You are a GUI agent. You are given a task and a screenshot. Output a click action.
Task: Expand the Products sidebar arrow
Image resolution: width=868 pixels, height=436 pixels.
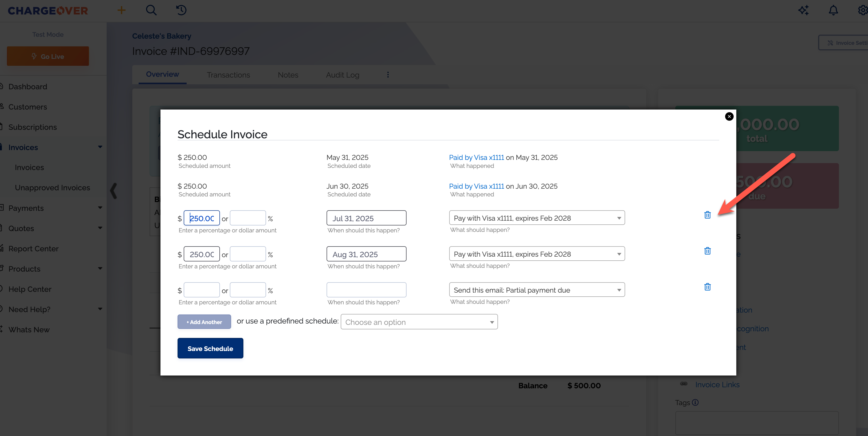point(100,269)
